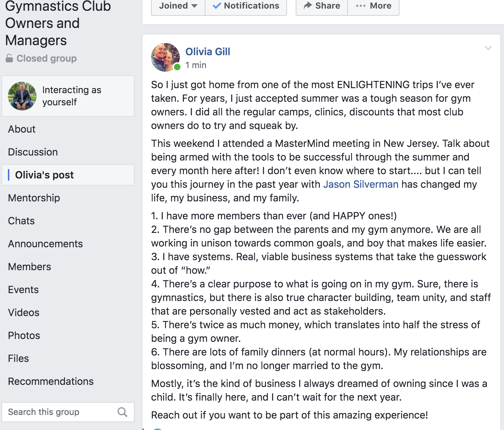Image resolution: width=504 pixels, height=430 pixels.
Task: Toggle the Notifications checkmark button
Action: coord(246,6)
